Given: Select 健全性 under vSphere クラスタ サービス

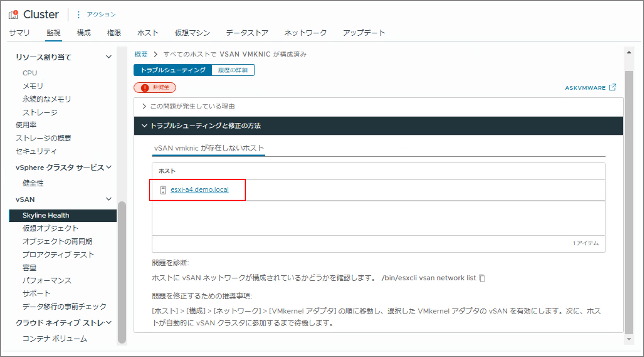Looking at the screenshot, I should point(33,183).
